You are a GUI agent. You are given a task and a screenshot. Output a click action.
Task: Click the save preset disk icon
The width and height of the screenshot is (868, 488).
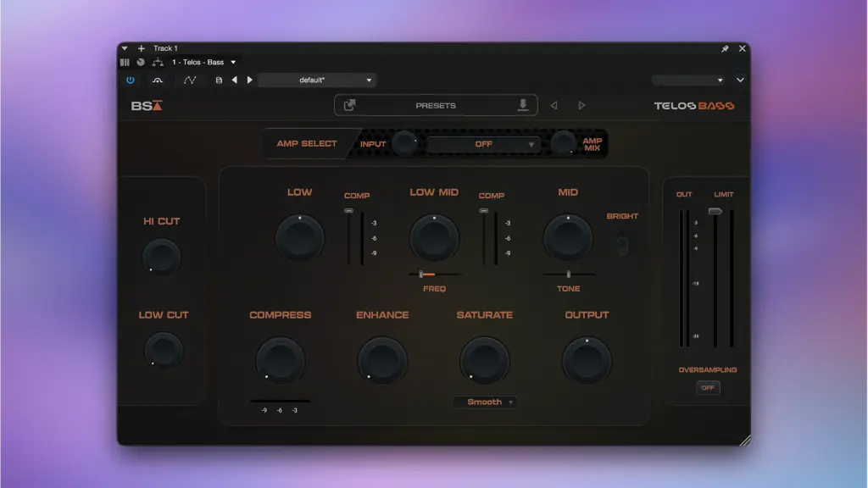tap(219, 80)
